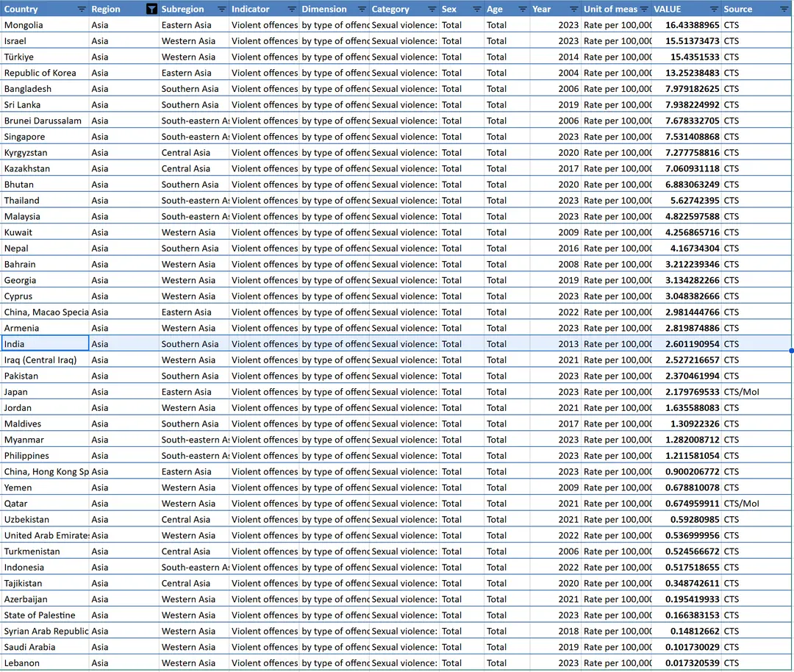Click Lebanon's value cell 0.017320539
Screen dimensions: 794x672
(x=687, y=663)
